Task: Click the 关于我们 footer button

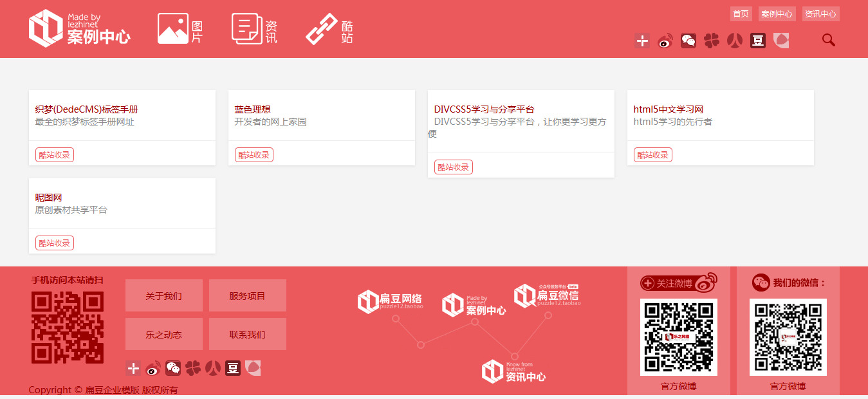Action: (163, 296)
